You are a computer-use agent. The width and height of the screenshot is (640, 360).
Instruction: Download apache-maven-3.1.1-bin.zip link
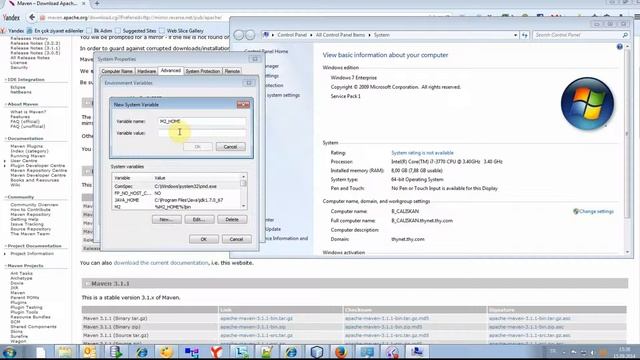253,327
